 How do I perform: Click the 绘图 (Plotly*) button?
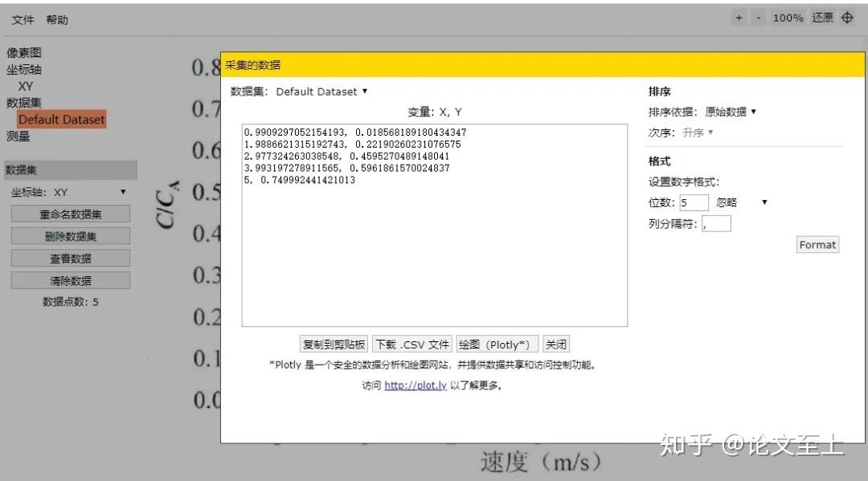coord(497,344)
